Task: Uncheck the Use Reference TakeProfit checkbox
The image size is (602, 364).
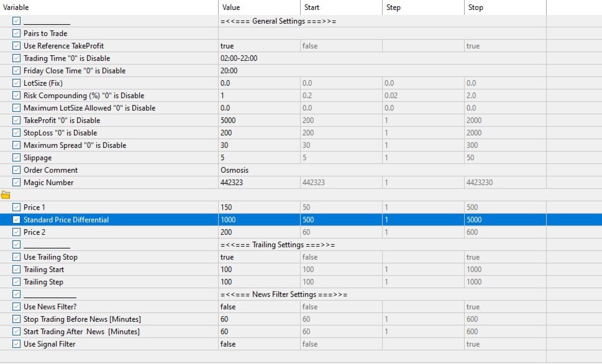Action: point(16,46)
